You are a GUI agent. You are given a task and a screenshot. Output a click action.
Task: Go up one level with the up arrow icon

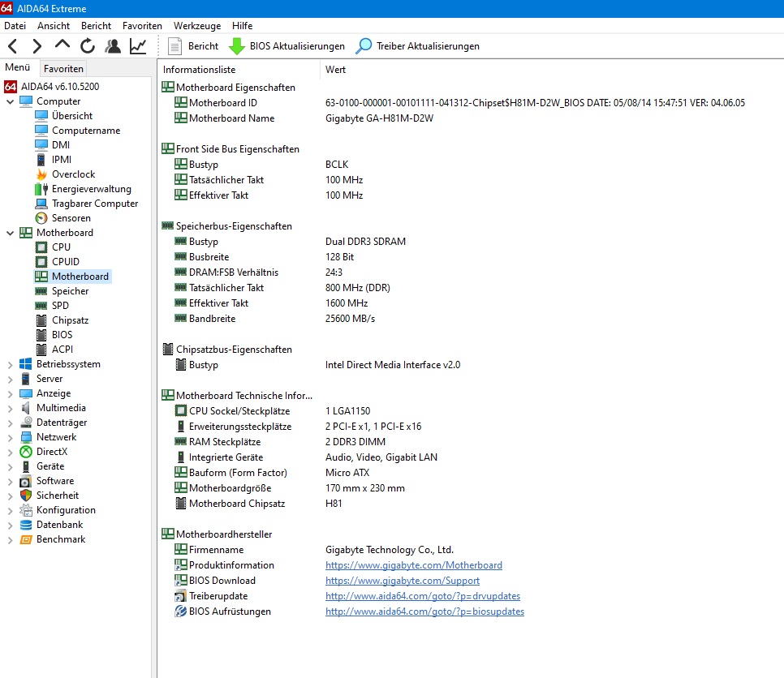click(62, 45)
